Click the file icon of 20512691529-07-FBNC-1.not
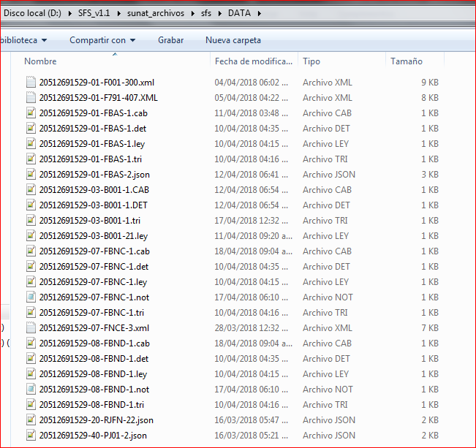 [31, 297]
